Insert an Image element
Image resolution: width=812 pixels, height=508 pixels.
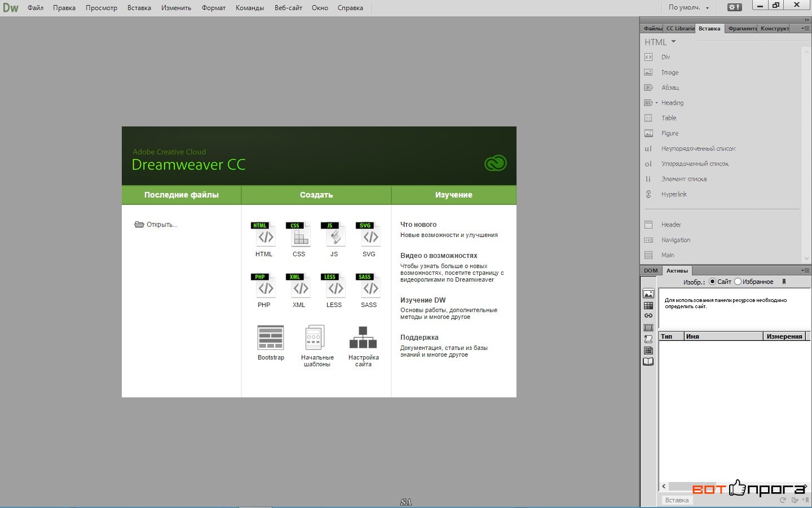pos(661,72)
